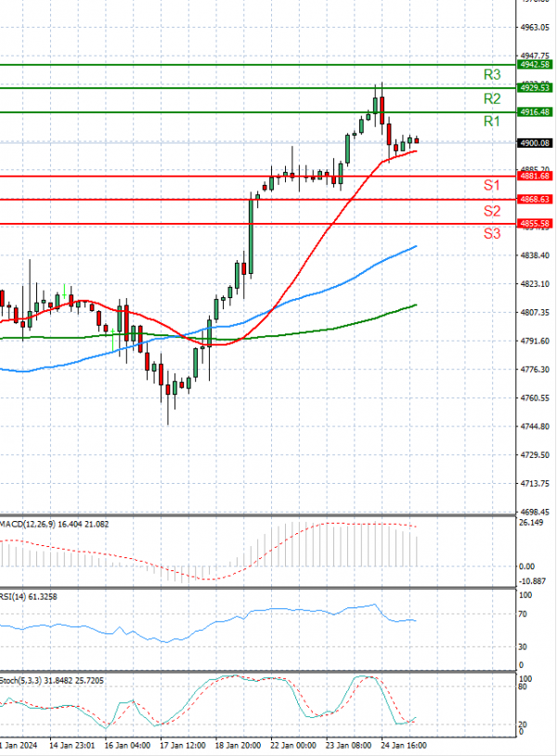Click the blue moving average line end
Viewport: 557px width, 756px height.
coord(415,246)
